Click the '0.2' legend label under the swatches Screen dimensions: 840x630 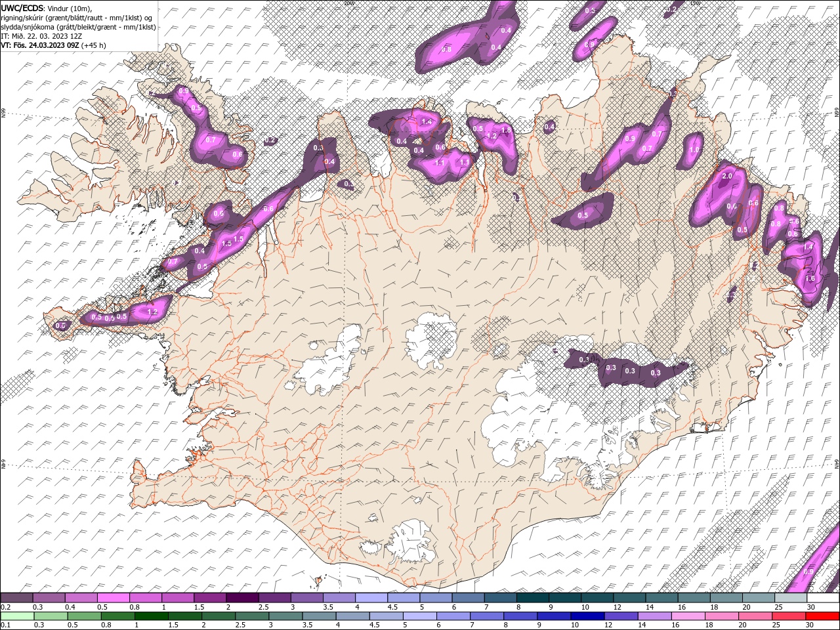pos(6,607)
